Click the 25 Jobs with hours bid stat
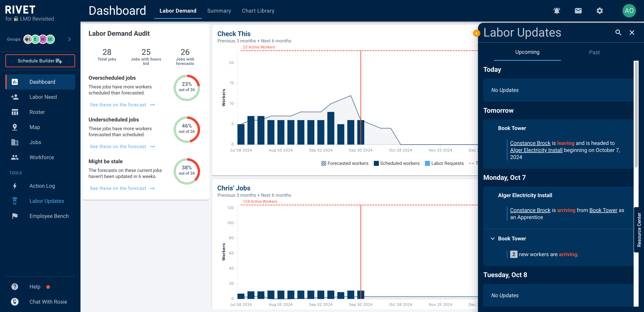 pyautogui.click(x=146, y=57)
